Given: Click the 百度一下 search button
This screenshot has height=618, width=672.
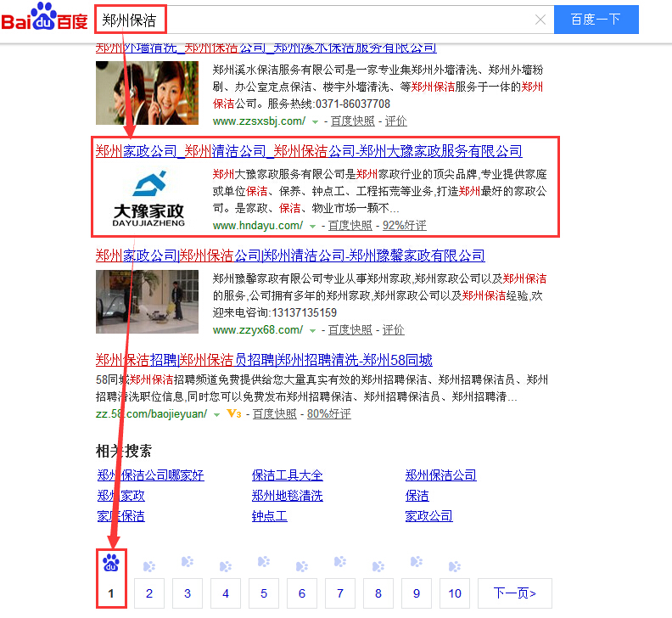Looking at the screenshot, I should pos(596,20).
